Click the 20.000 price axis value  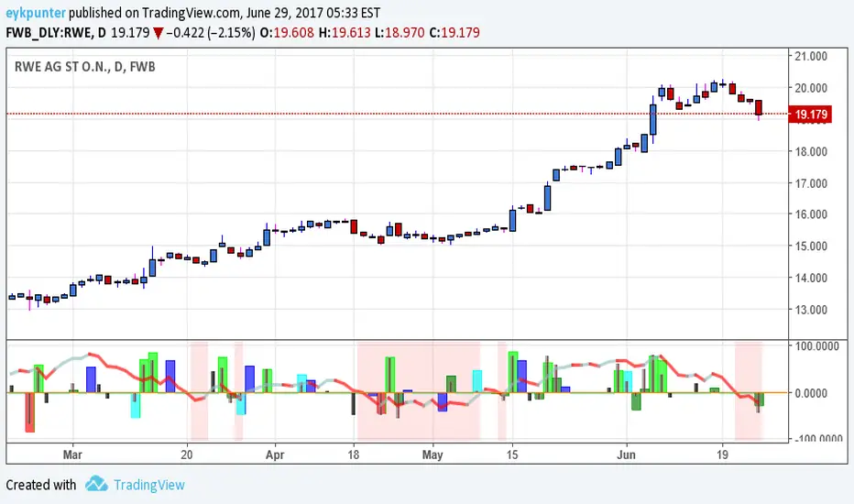(811, 88)
